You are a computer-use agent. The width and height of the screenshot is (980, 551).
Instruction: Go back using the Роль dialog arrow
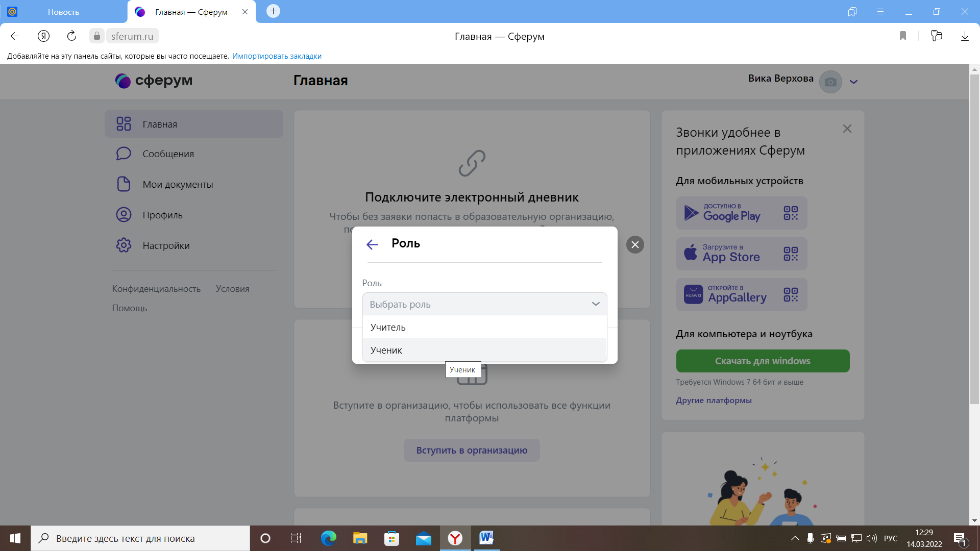click(372, 244)
